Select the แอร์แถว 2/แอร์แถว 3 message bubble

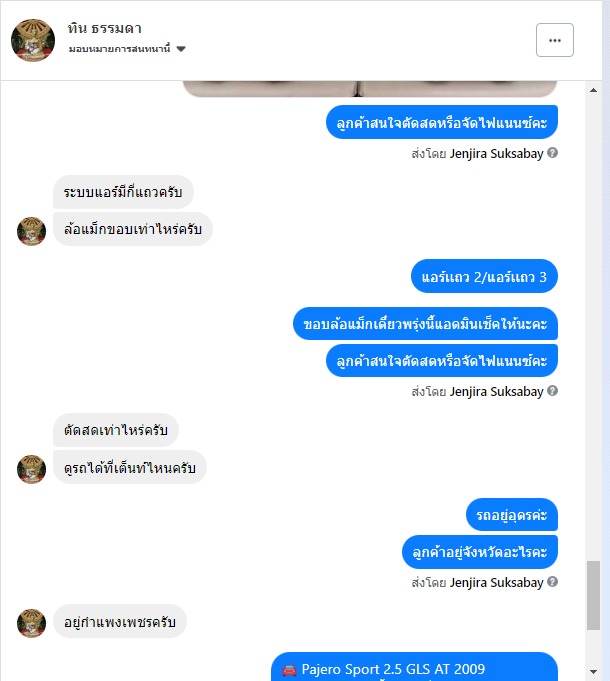click(x=484, y=276)
